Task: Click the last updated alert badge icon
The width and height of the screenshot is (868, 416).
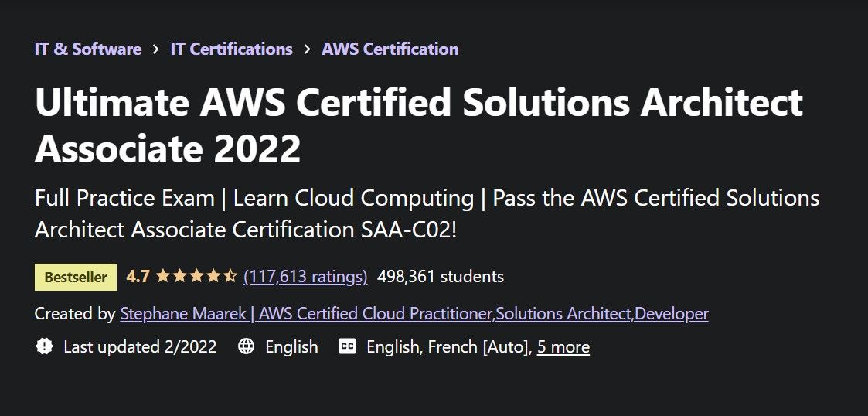Action: pyautogui.click(x=45, y=347)
